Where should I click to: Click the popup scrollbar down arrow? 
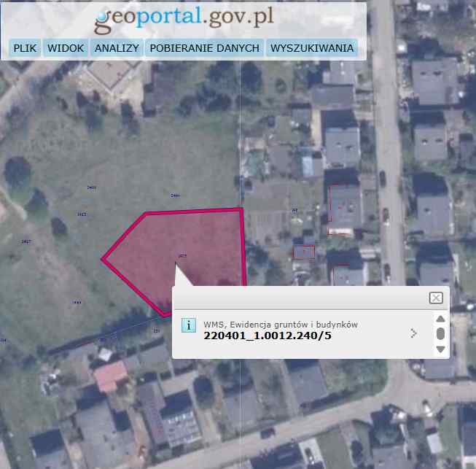click(440, 349)
